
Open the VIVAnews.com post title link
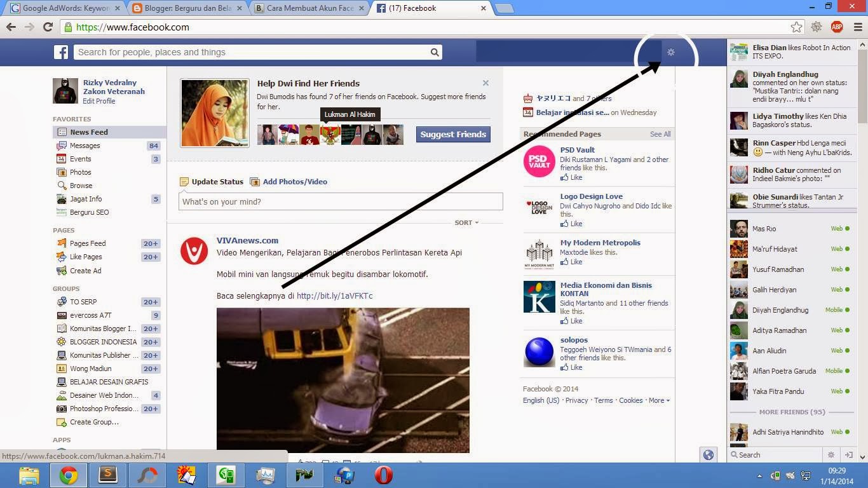click(x=247, y=240)
